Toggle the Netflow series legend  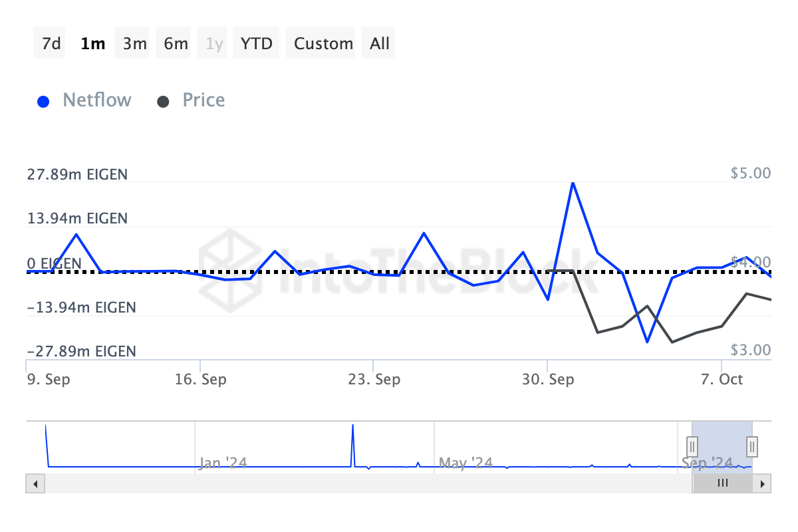pos(96,100)
